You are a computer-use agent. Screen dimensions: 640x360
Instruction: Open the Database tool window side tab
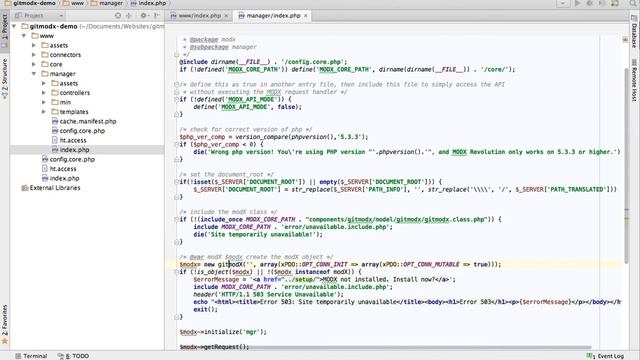(634, 32)
